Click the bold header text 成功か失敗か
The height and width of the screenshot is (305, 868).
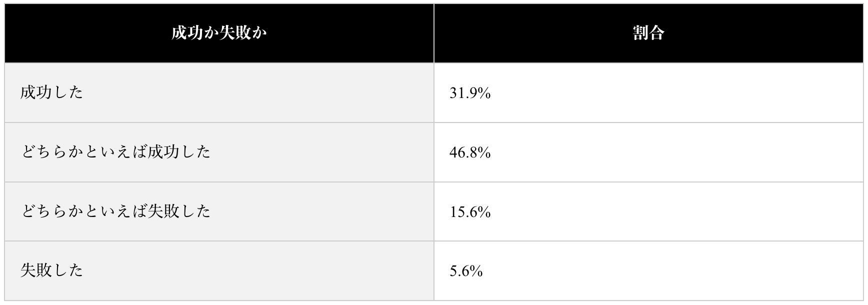[219, 33]
